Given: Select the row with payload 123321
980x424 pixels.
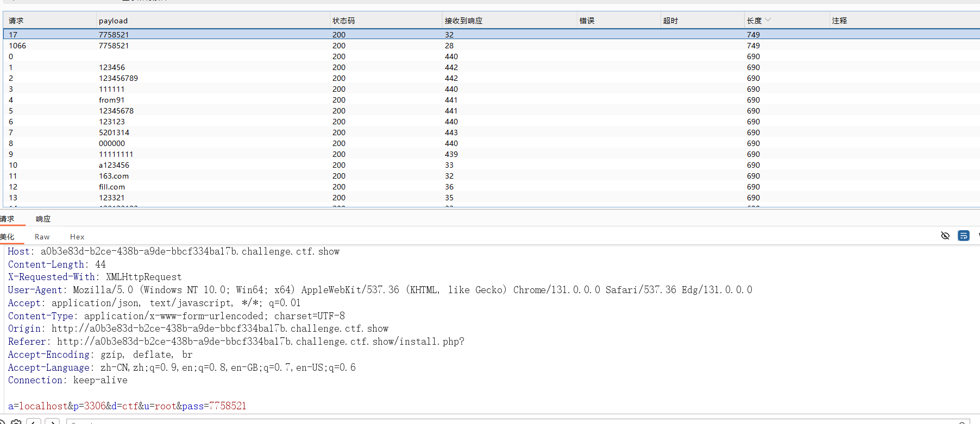Looking at the screenshot, I should (x=492, y=198).
